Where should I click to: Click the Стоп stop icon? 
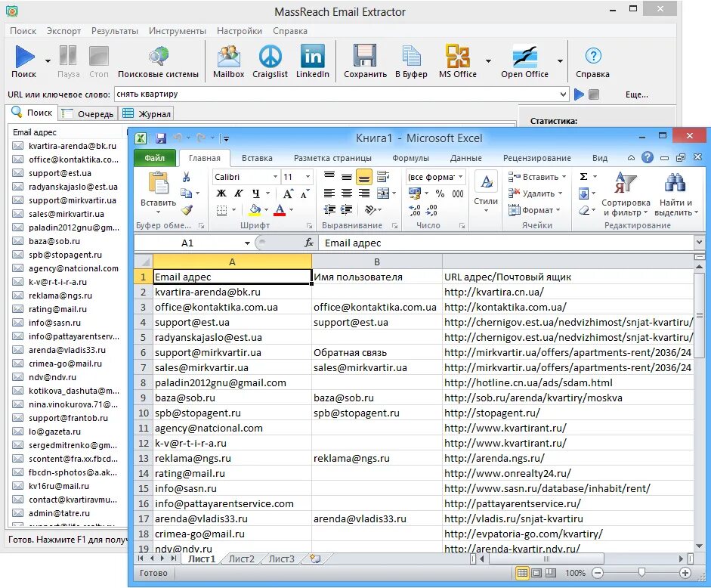[x=99, y=56]
